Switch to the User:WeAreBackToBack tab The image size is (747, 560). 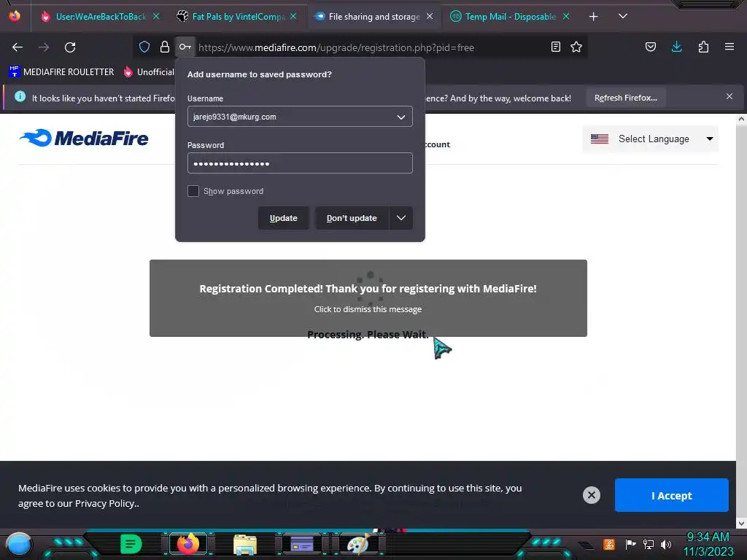coord(101,17)
